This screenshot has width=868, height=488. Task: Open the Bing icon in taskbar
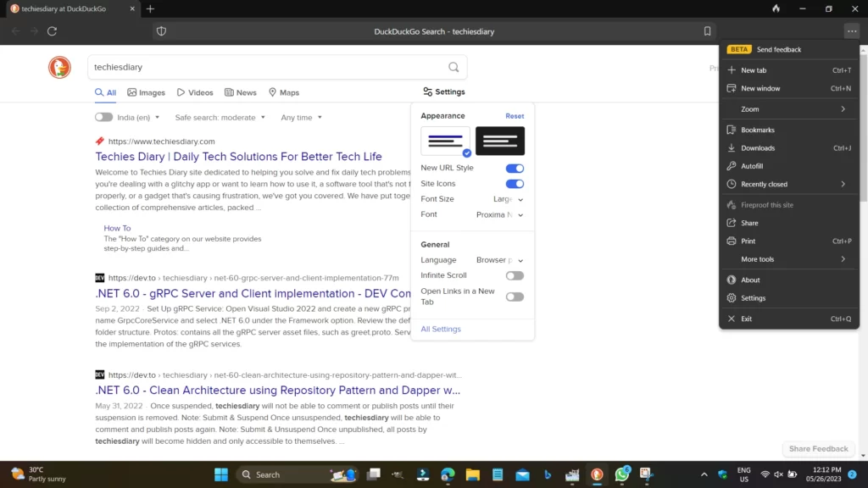pos(548,474)
